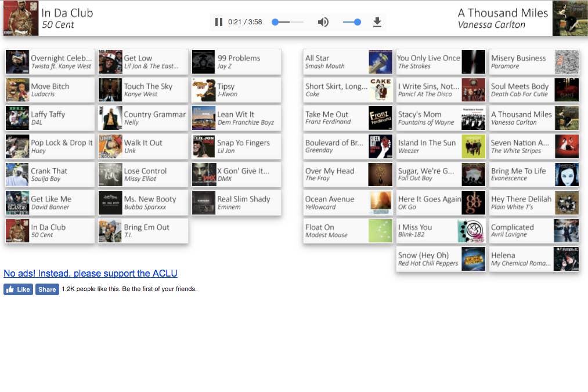Choose Get Low by Lil Jon
The image size is (588, 392).
click(x=143, y=62)
